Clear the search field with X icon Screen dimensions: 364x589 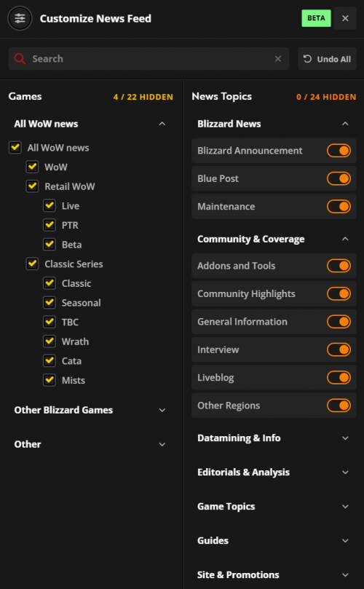coord(278,58)
